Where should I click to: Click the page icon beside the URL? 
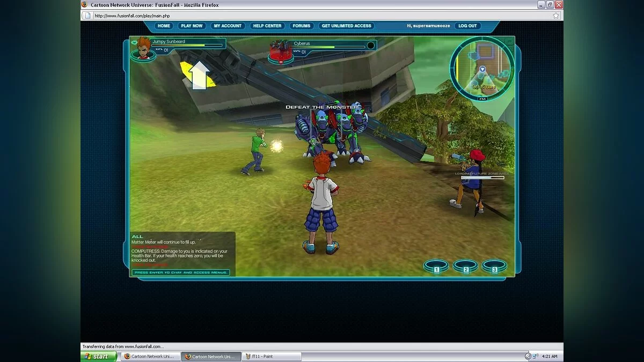tap(87, 16)
